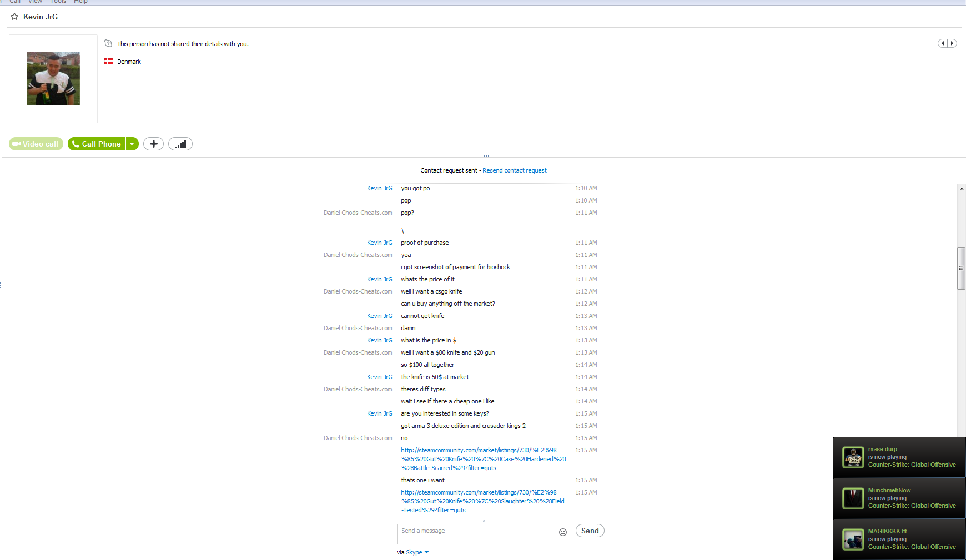The width and height of the screenshot is (966, 560).
Task: Click the plus add button
Action: pos(153,144)
